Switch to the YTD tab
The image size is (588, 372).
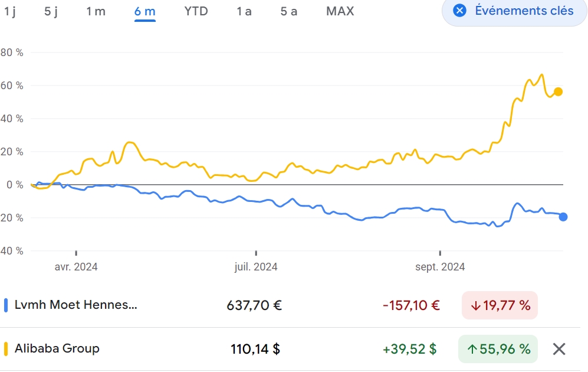point(196,11)
